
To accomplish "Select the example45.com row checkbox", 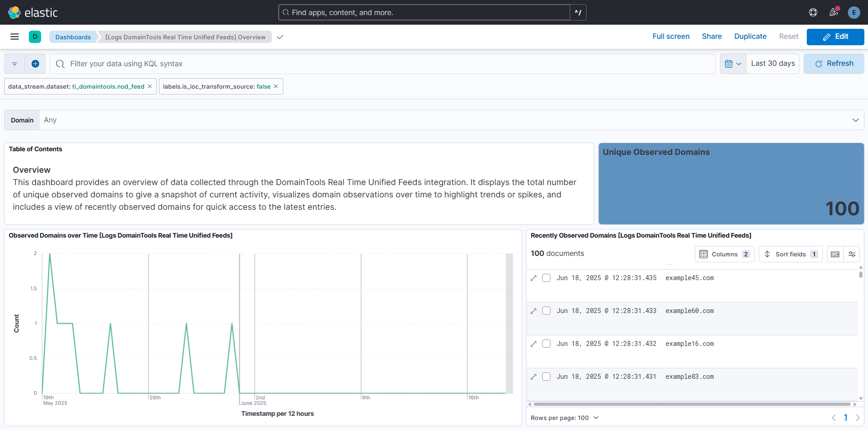I will (x=546, y=278).
